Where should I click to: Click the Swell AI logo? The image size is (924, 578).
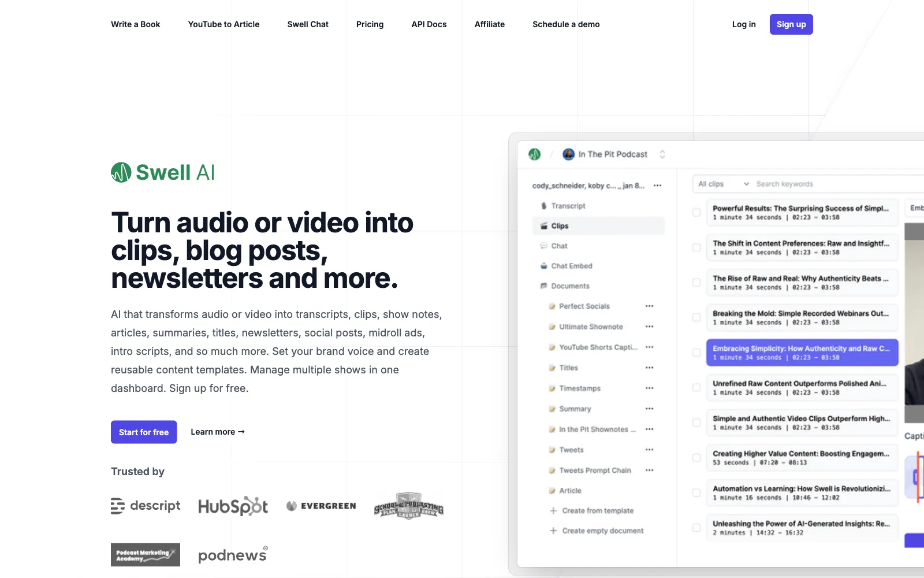163,172
